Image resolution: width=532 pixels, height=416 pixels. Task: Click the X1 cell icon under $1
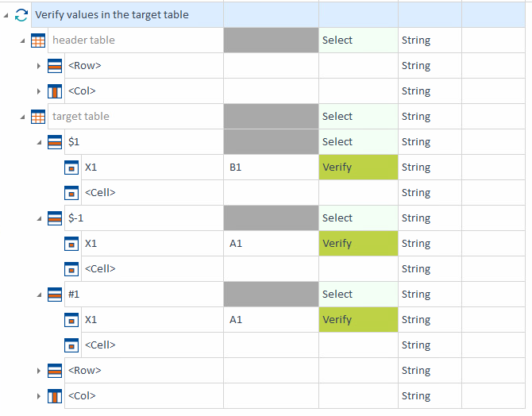click(71, 168)
